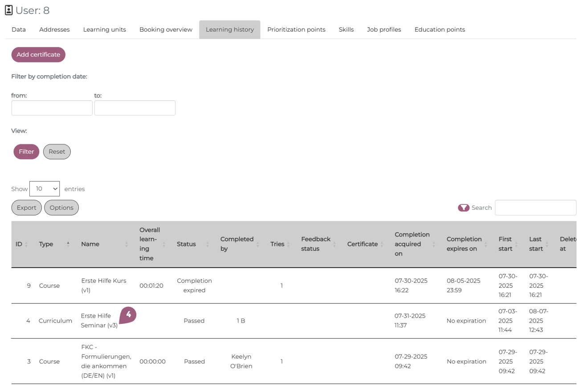
Task: Go to the Education points tab
Action: pos(440,30)
